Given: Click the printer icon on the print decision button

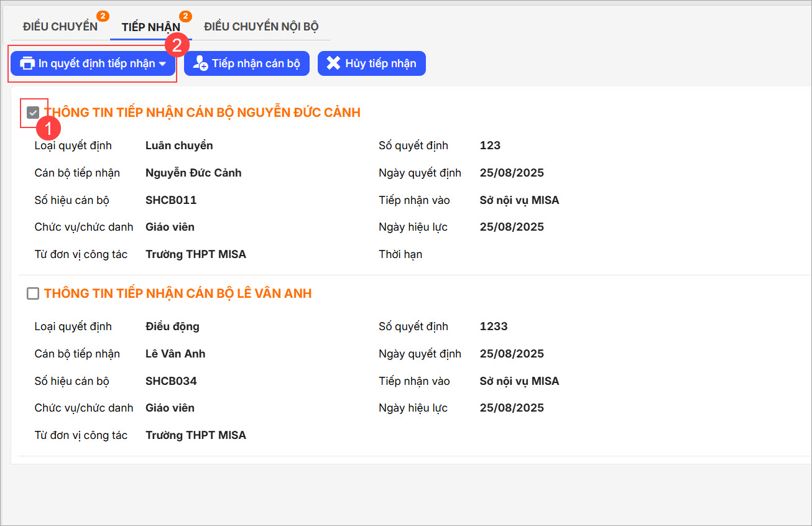Looking at the screenshot, I should coord(27,63).
